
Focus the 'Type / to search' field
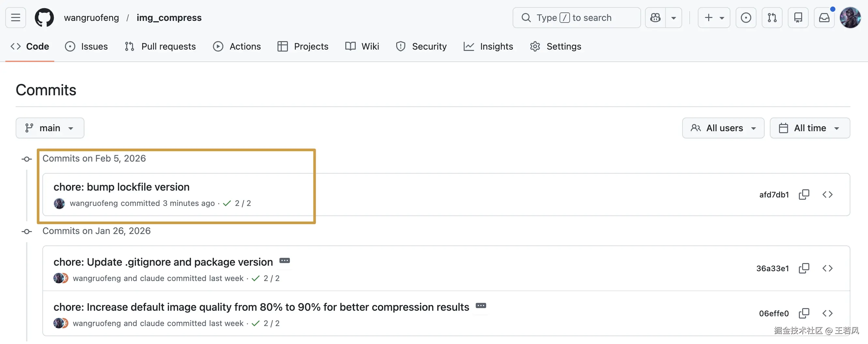[x=576, y=18]
